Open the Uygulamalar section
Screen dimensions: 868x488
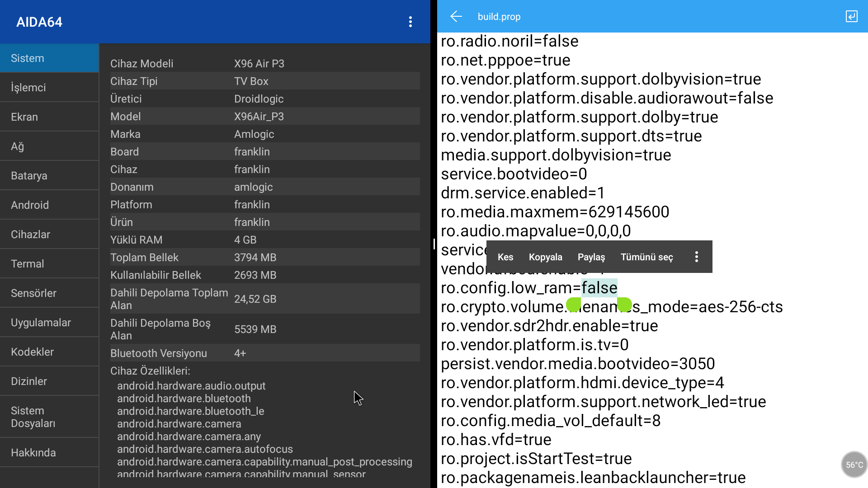(x=49, y=323)
